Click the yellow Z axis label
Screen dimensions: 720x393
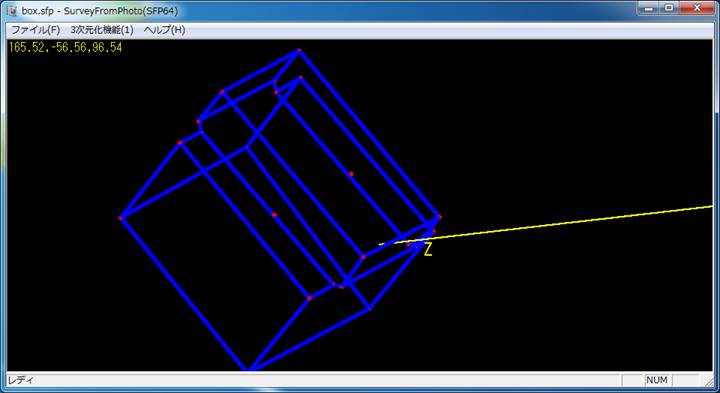pyautogui.click(x=428, y=250)
